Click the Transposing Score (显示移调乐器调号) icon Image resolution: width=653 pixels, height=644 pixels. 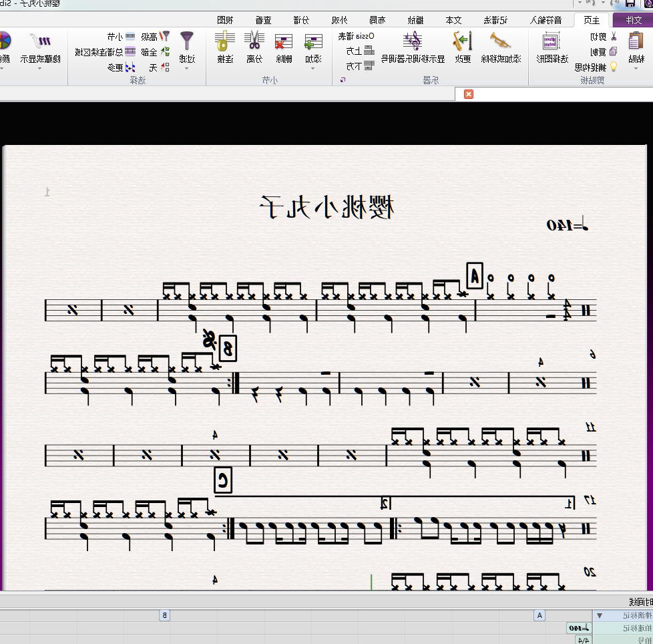[413, 41]
